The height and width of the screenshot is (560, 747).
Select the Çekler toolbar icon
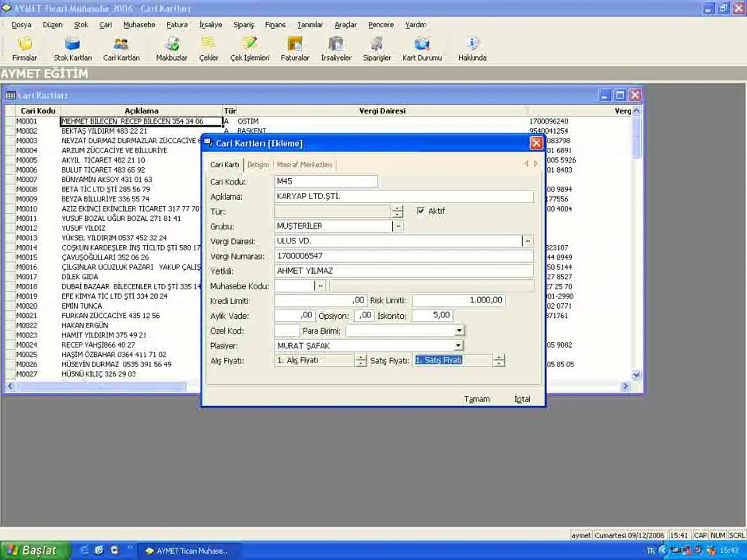pos(209,48)
